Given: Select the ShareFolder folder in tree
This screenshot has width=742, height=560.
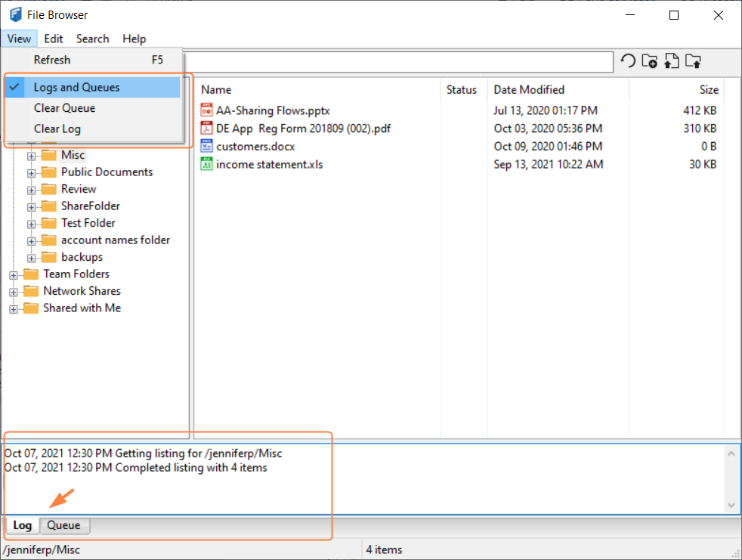Looking at the screenshot, I should (90, 206).
